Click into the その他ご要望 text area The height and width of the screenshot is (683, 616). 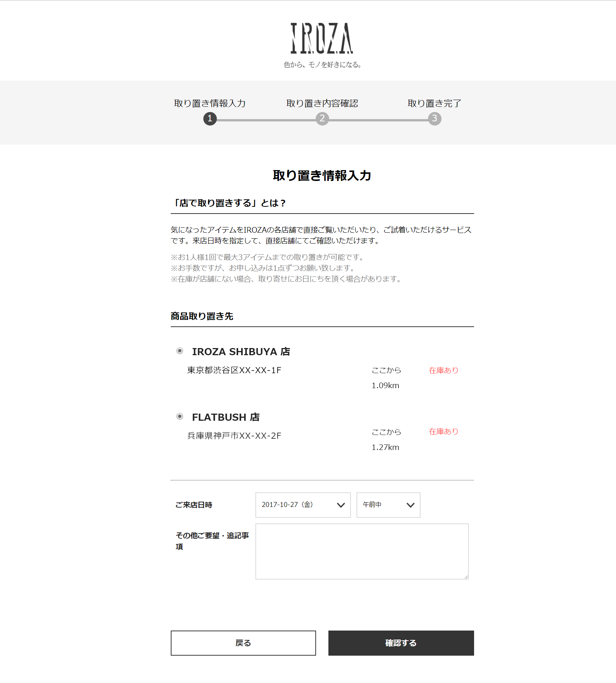click(362, 551)
